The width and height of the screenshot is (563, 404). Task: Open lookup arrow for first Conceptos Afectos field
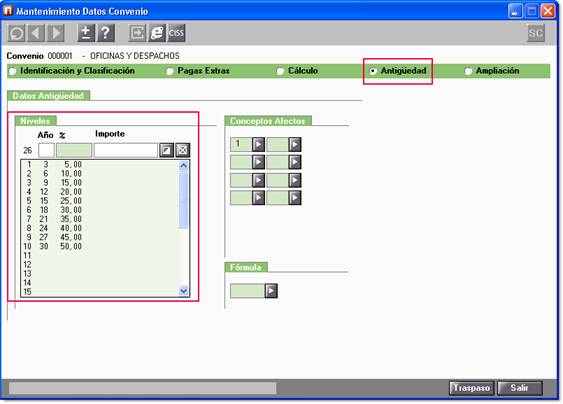tap(258, 144)
